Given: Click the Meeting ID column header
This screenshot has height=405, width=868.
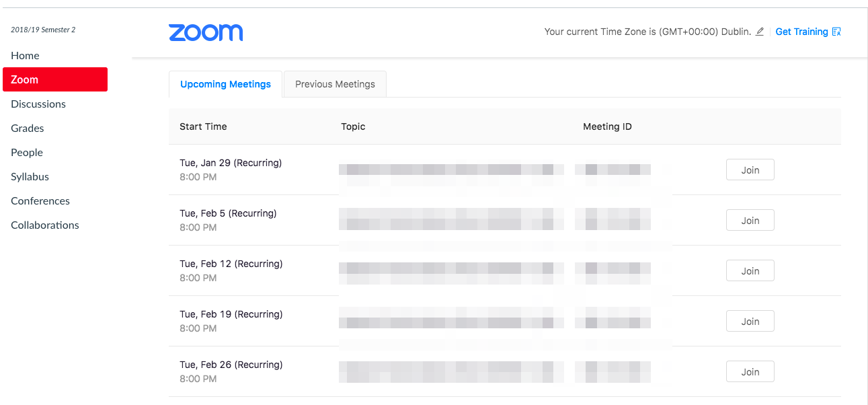Looking at the screenshot, I should [x=607, y=126].
